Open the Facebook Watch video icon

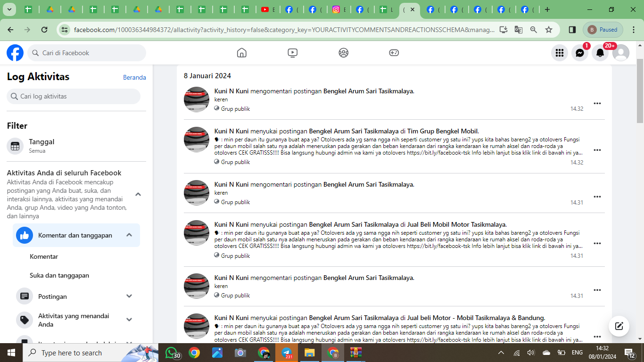tap(293, 53)
